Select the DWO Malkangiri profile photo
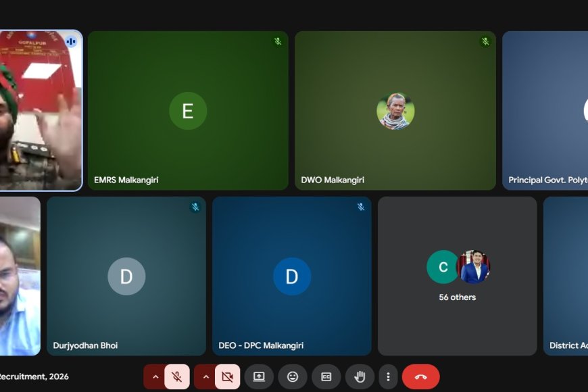 point(395,112)
